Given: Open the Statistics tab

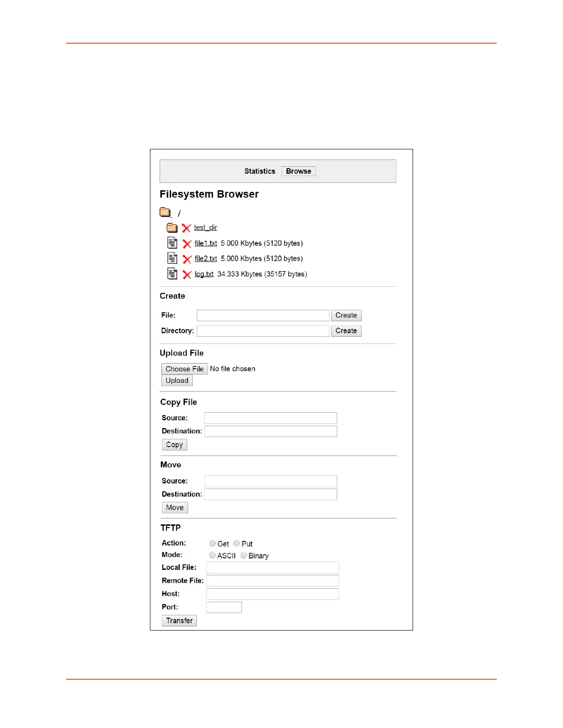Looking at the screenshot, I should tap(259, 171).
